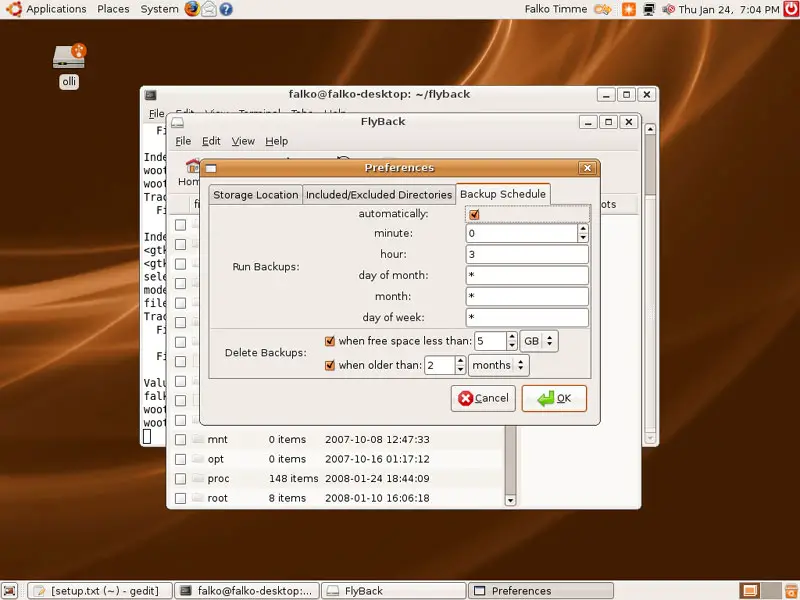The width and height of the screenshot is (800, 600).
Task: Switch to the first workspace in the switcher
Action: pyautogui.click(x=749, y=591)
